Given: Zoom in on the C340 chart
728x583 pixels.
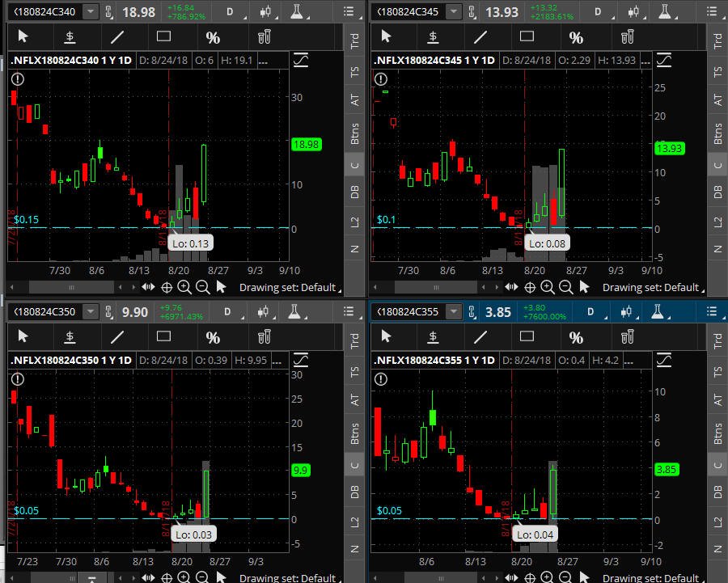Looking at the screenshot, I should click(184, 287).
